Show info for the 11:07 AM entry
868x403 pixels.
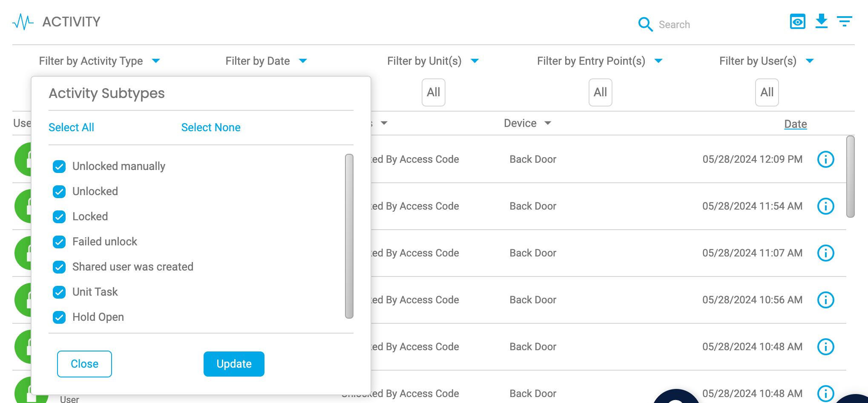[x=825, y=253]
